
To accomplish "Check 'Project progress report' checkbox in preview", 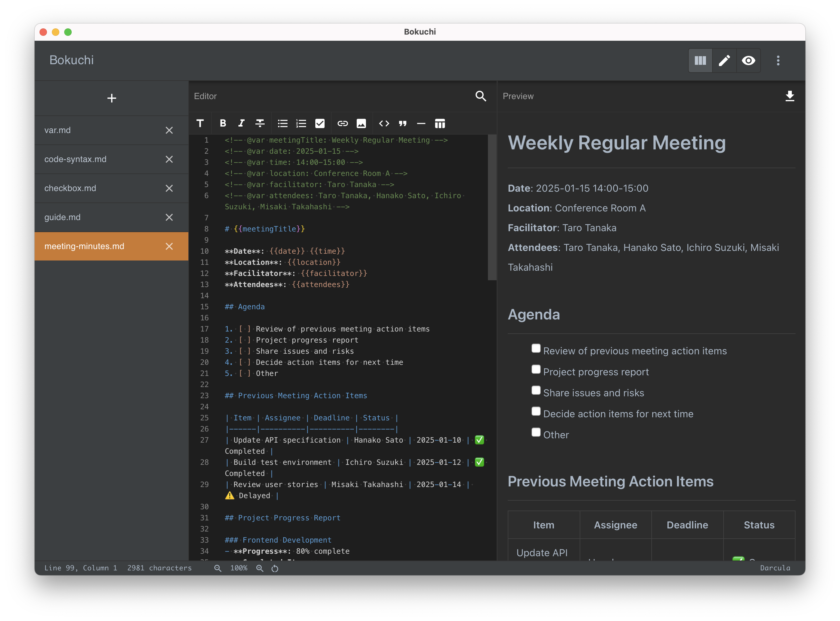I will tap(536, 369).
